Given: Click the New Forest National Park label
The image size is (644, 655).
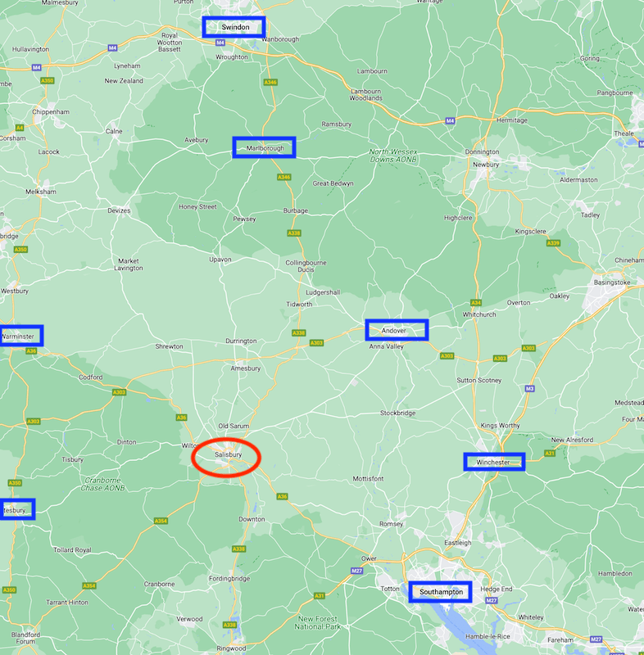Looking at the screenshot, I should point(318,622).
